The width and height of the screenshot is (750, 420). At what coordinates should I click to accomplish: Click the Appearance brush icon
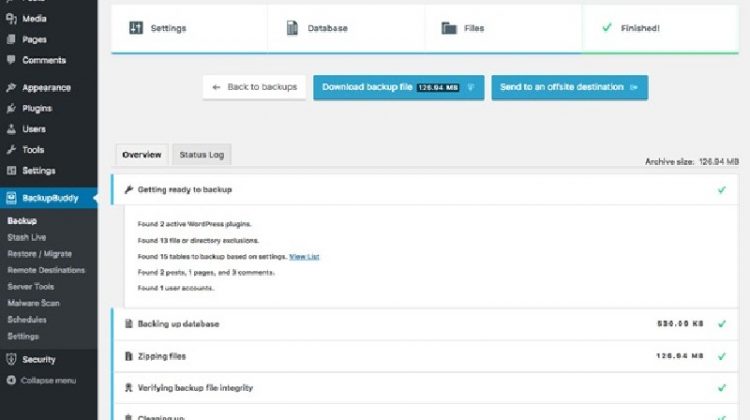pyautogui.click(x=11, y=87)
